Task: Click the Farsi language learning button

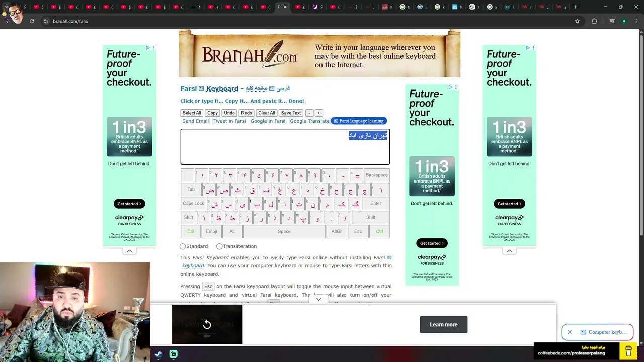Action: point(359,121)
